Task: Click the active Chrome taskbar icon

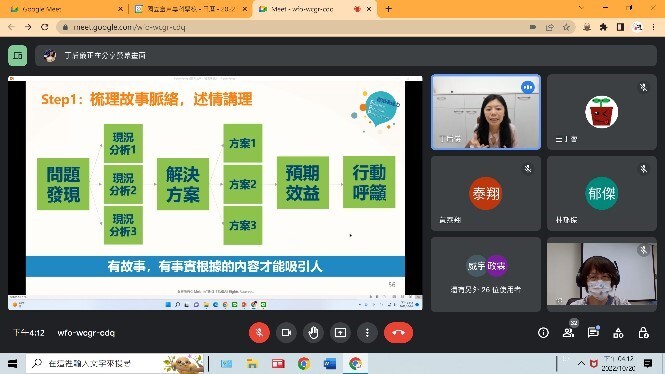Action: pyautogui.click(x=355, y=363)
